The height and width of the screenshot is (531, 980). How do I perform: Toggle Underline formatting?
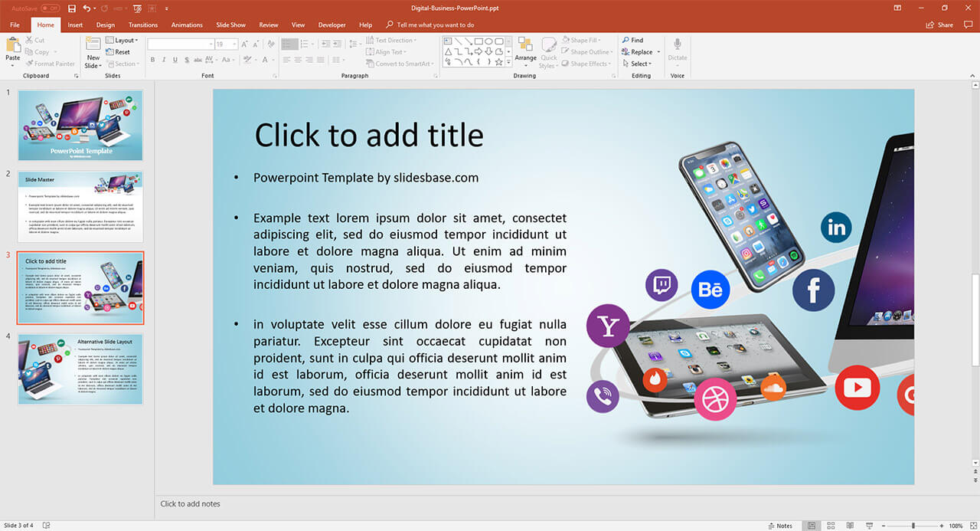tap(175, 60)
